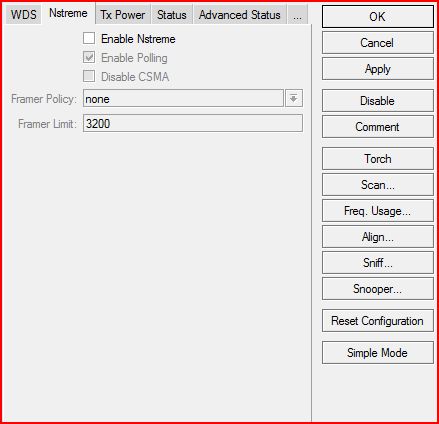Open the Scan... tool

[378, 185]
